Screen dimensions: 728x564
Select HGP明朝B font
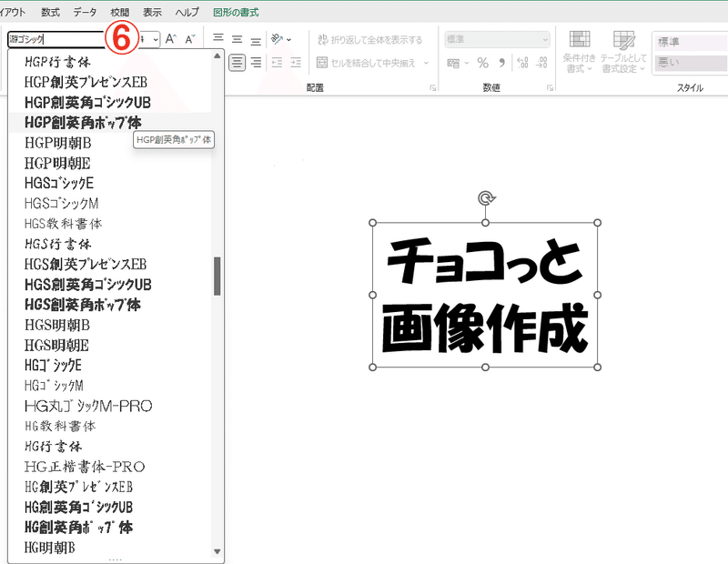coord(109,143)
